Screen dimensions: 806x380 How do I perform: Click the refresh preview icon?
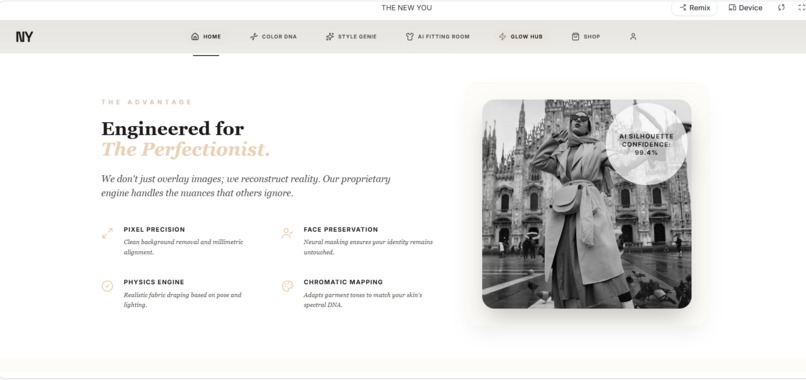pos(781,8)
